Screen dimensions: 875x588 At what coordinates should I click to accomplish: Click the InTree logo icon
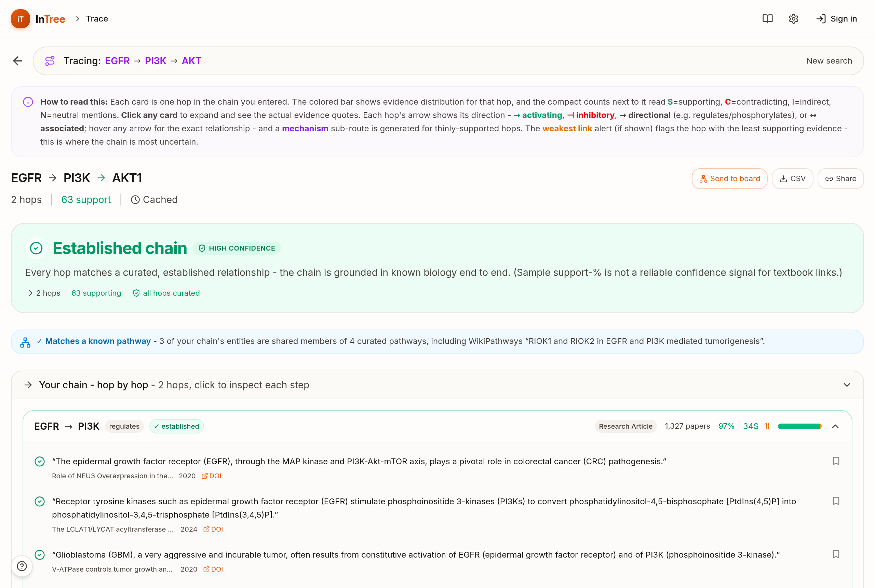(20, 19)
